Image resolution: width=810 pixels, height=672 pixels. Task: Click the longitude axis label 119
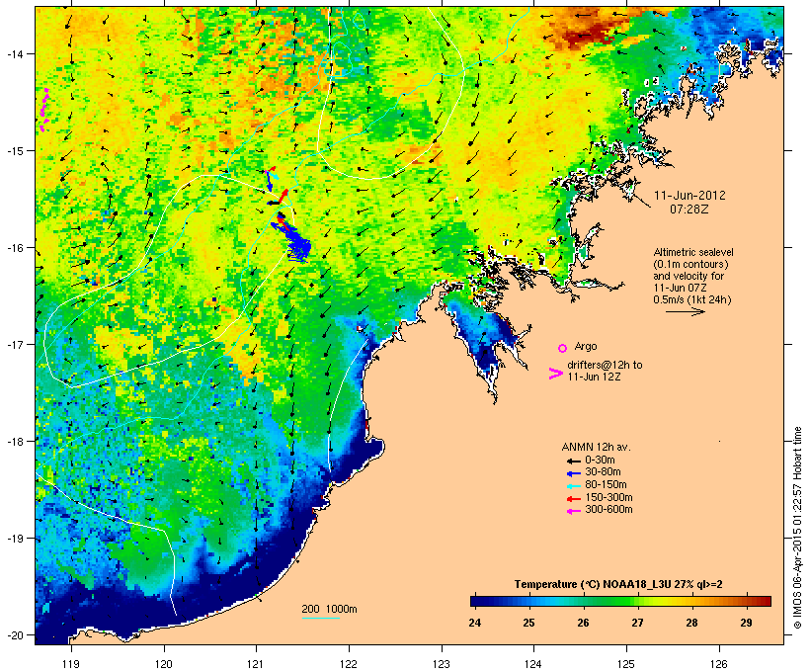pyautogui.click(x=71, y=664)
